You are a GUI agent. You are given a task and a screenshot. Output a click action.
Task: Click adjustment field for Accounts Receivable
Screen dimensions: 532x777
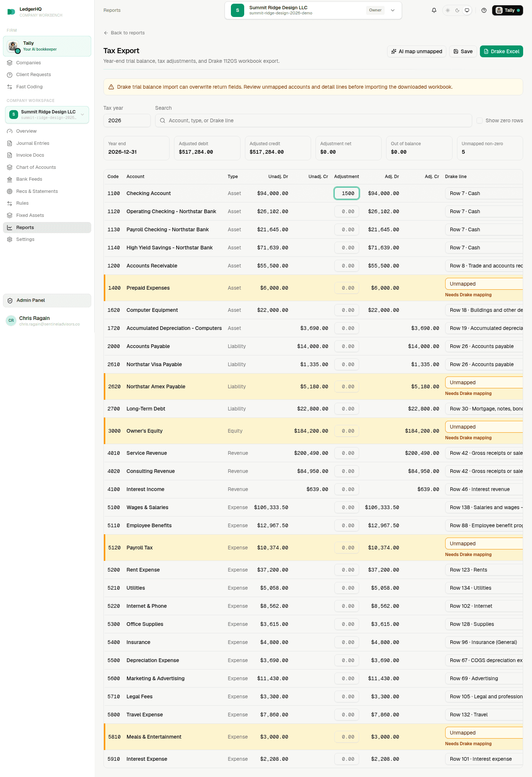click(x=347, y=266)
